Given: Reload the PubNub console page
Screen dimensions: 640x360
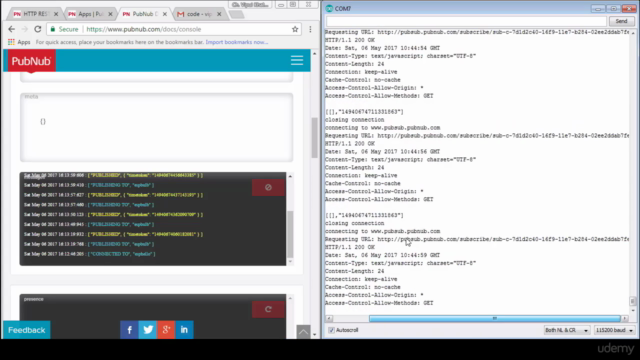Looking at the screenshot, I should pyautogui.click(x=38, y=29).
